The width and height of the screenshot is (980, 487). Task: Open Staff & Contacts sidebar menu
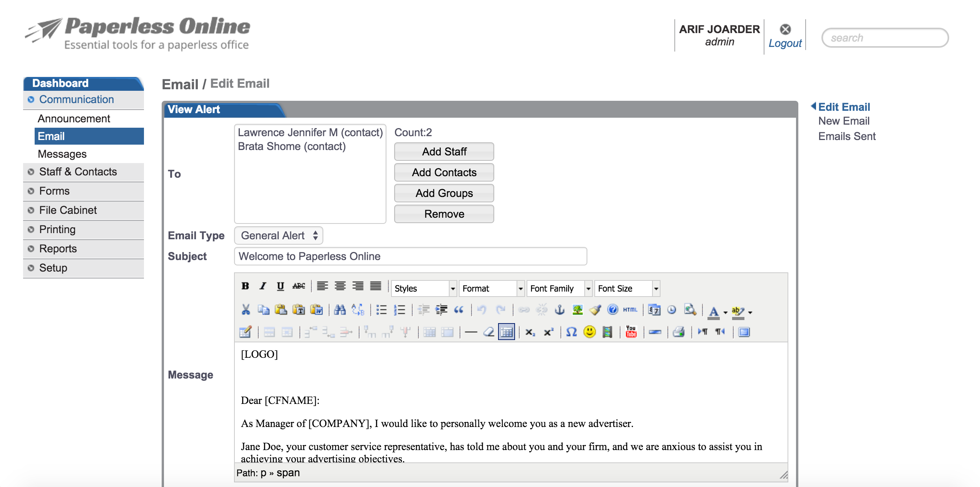point(78,172)
